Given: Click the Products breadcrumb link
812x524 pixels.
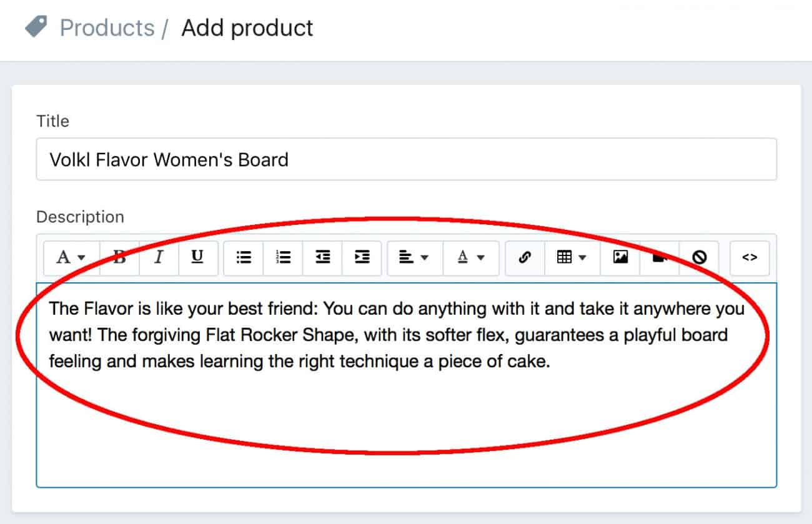Looking at the screenshot, I should [107, 28].
